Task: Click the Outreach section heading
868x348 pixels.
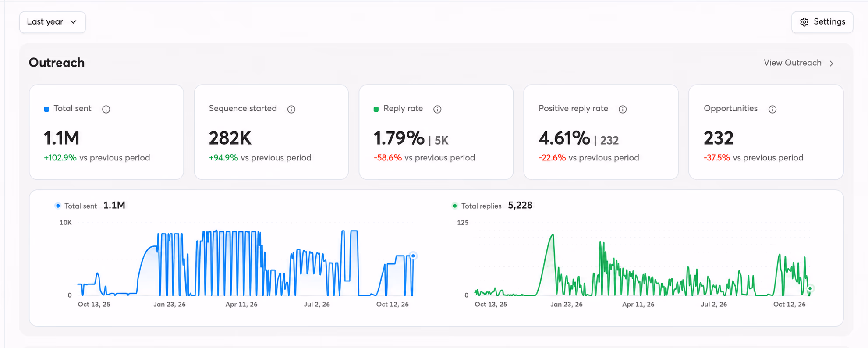Action: (x=57, y=63)
